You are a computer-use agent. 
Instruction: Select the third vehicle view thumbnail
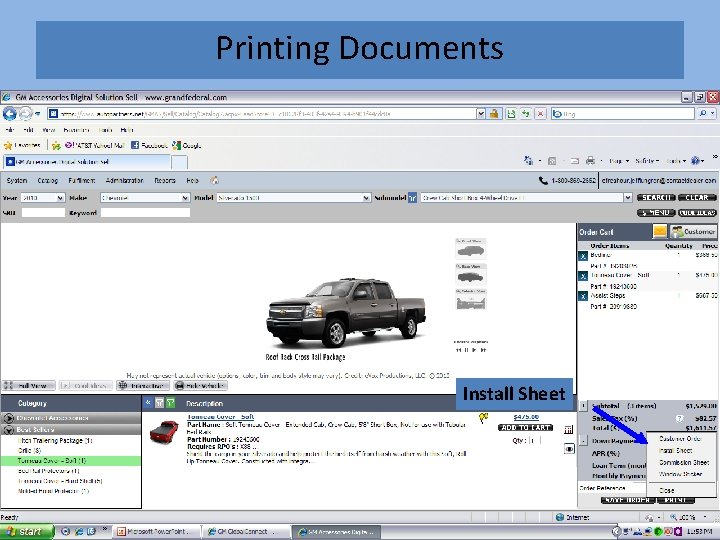[x=471, y=299]
